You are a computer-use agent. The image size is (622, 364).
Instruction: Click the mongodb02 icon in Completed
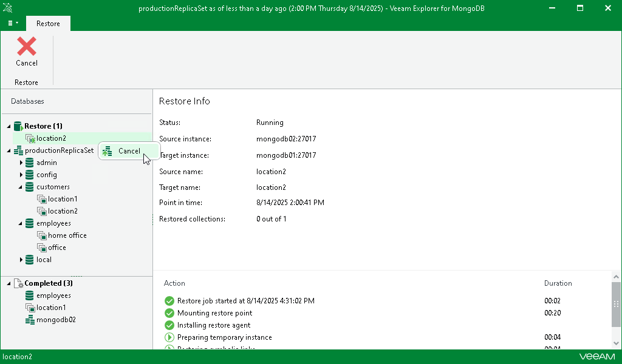tap(30, 320)
